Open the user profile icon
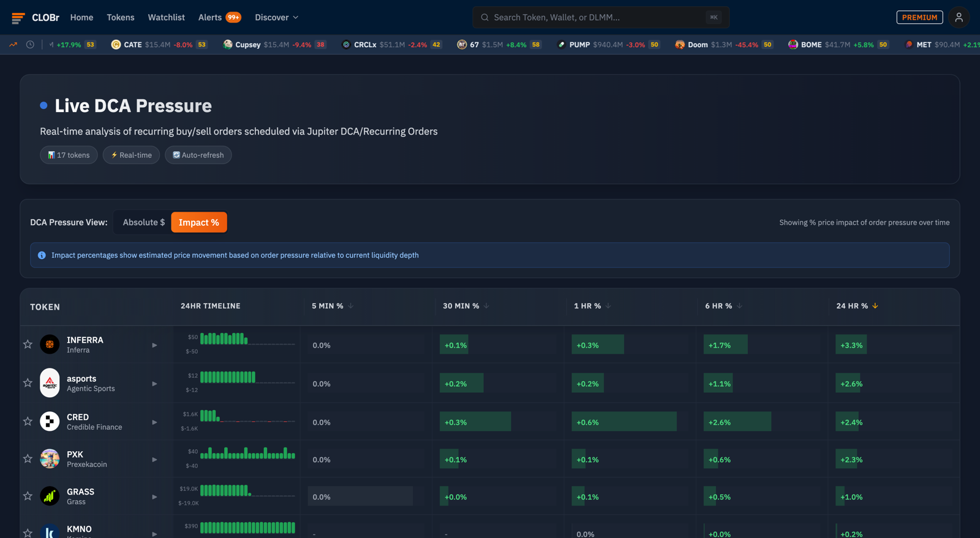 click(x=959, y=17)
